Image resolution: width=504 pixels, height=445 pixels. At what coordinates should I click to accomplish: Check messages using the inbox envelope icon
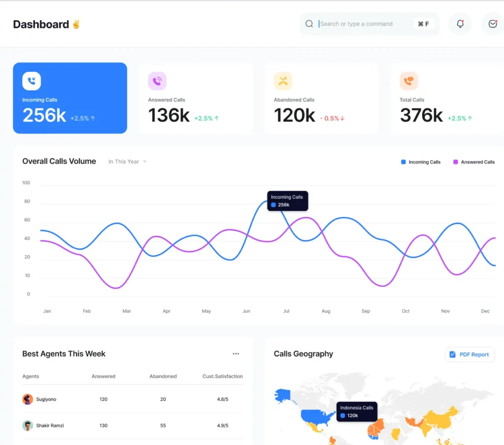[492, 24]
